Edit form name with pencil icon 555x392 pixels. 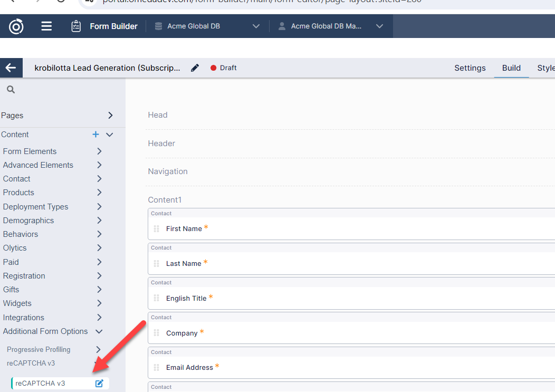[195, 68]
